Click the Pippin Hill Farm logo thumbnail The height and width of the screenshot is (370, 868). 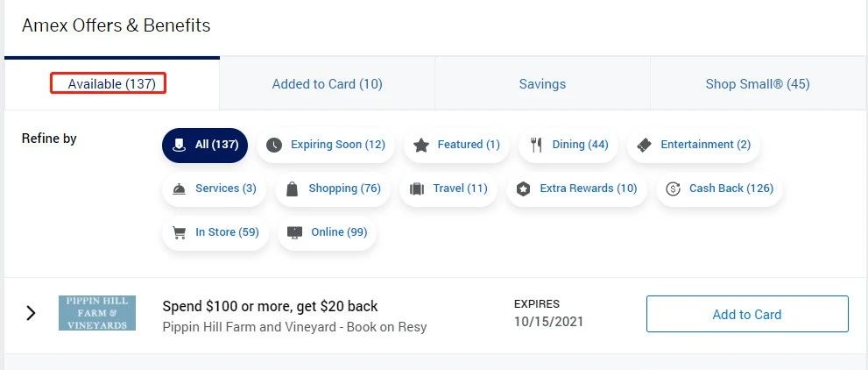pos(97,313)
